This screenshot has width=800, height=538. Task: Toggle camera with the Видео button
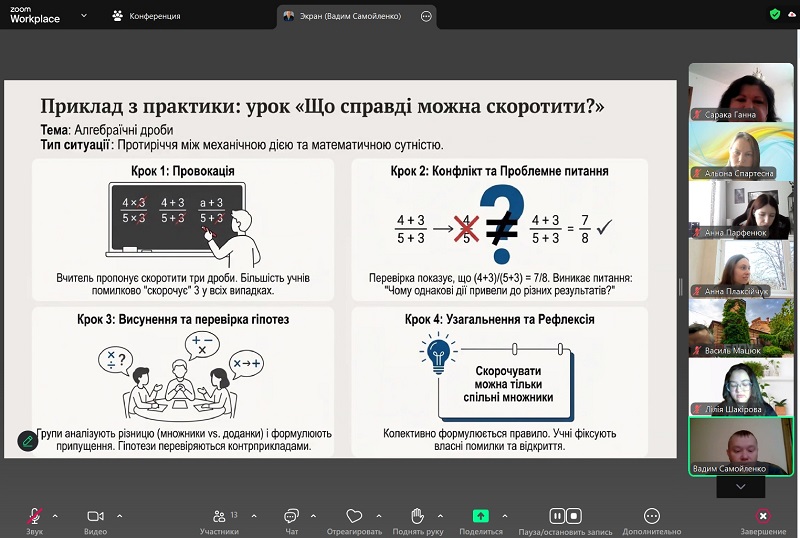coord(95,518)
